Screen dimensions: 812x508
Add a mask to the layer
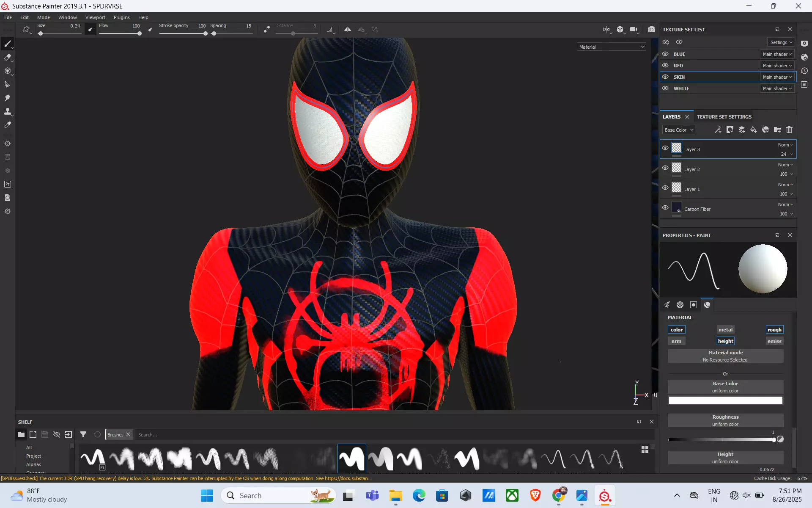click(730, 130)
